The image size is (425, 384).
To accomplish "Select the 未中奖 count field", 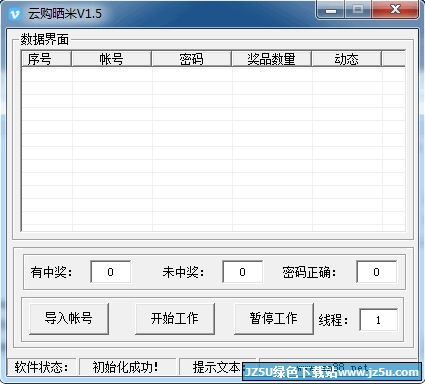I will coord(242,272).
